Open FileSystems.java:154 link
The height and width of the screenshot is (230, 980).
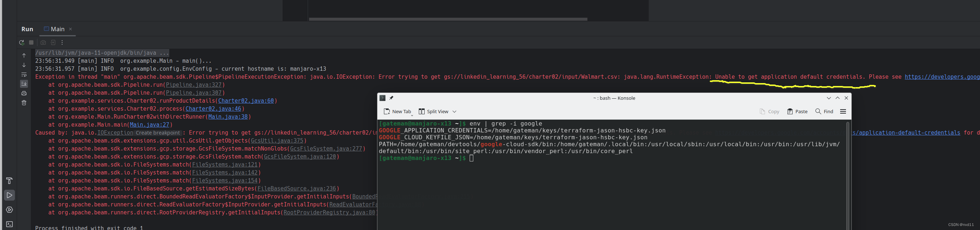(x=225, y=181)
